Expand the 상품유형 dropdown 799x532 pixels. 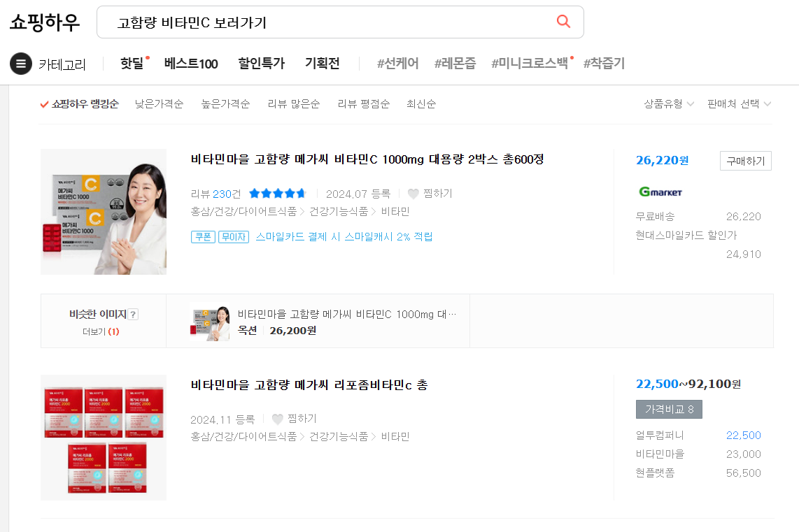[669, 104]
